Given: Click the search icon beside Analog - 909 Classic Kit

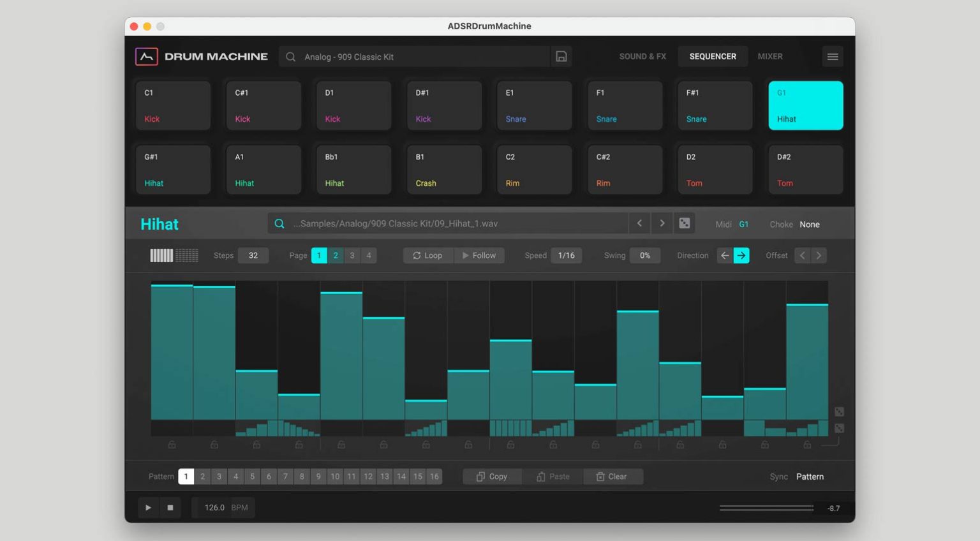Looking at the screenshot, I should (x=290, y=56).
